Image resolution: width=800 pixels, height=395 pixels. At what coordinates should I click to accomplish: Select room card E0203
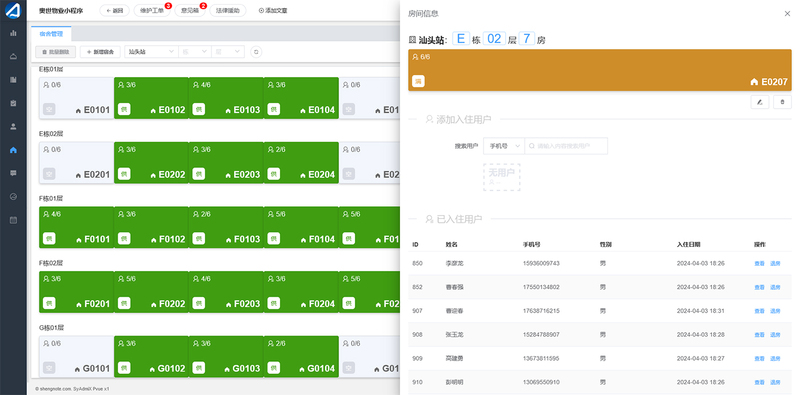(x=227, y=163)
